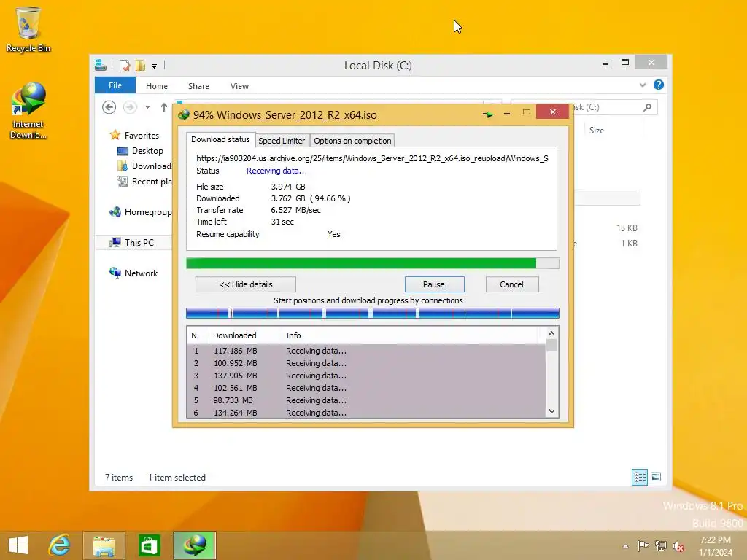Image resolution: width=747 pixels, height=560 pixels.
Task: Switch to the Speed Limiter tab
Action: [282, 141]
